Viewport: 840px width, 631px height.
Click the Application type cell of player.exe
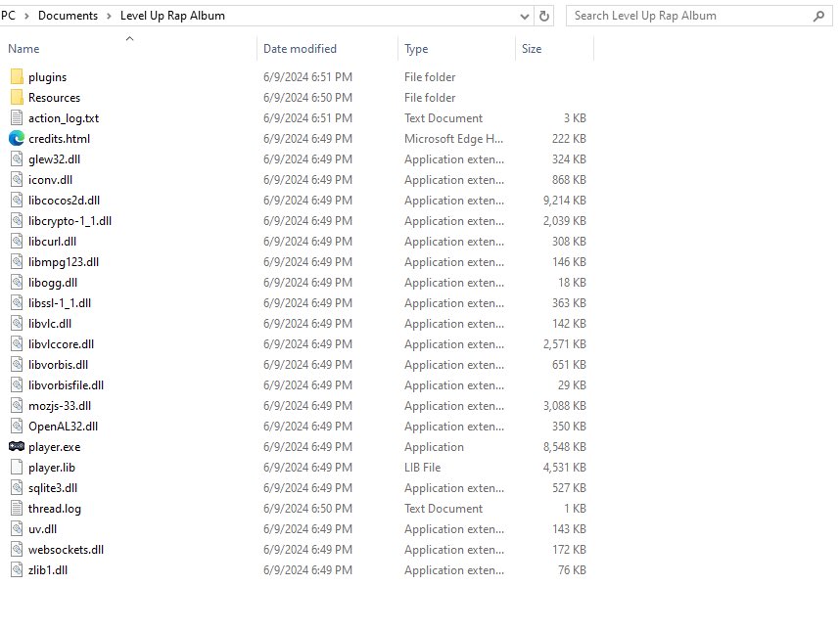434,447
